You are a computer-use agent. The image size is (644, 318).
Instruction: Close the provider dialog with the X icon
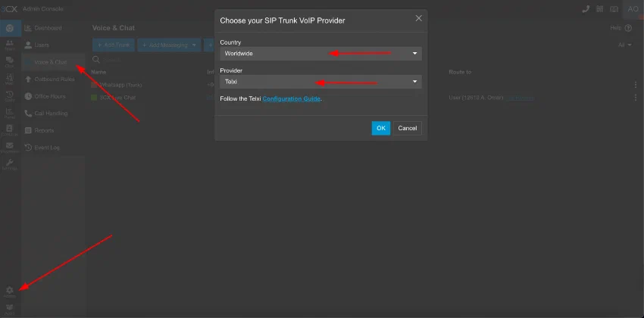click(418, 18)
